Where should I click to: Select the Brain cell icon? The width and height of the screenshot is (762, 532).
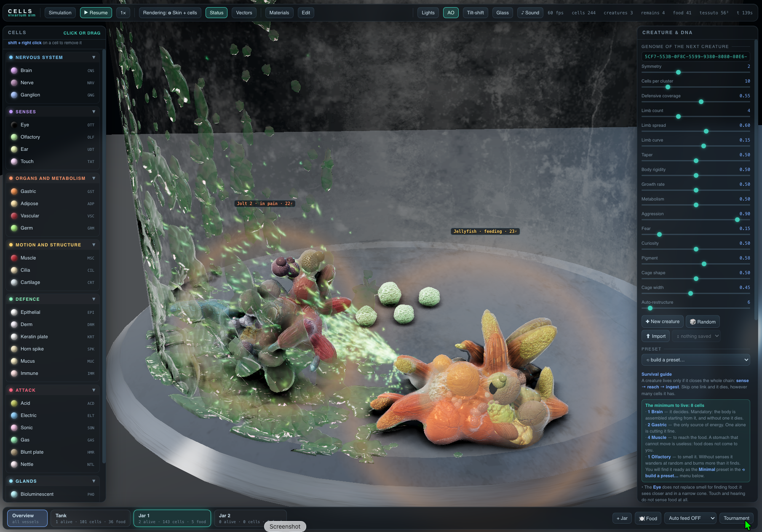(x=14, y=70)
